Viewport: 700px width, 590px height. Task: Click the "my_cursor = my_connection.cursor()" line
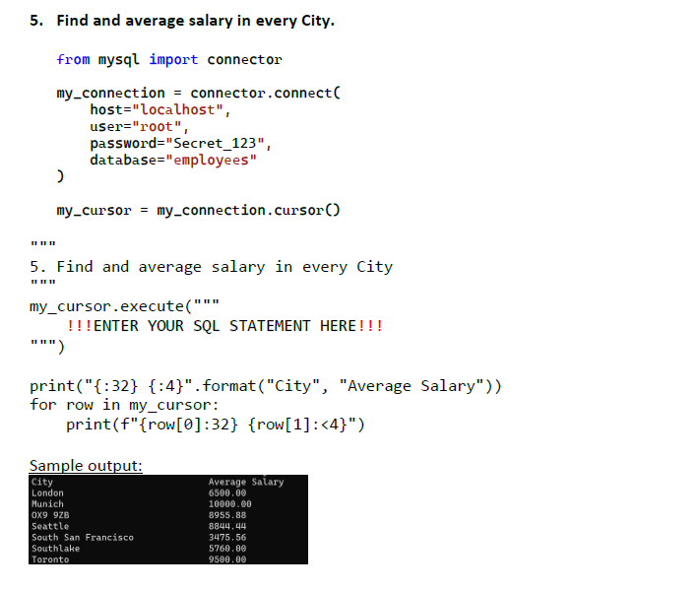198,211
